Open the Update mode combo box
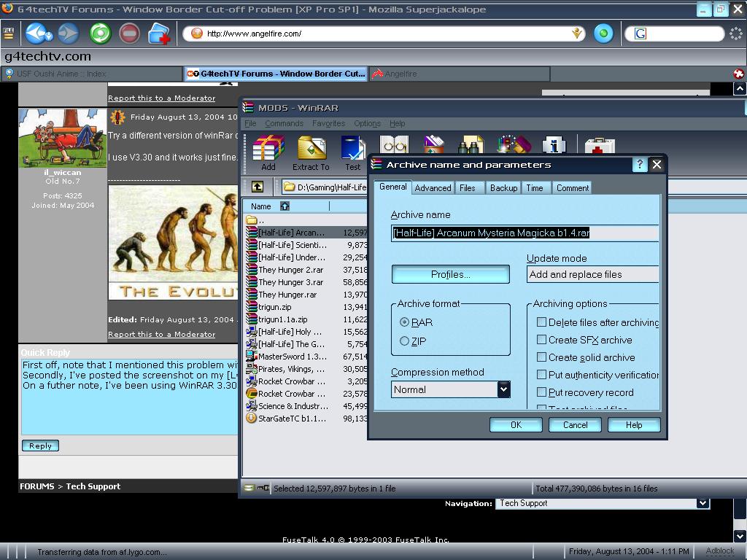The image size is (747, 560). 592,274
